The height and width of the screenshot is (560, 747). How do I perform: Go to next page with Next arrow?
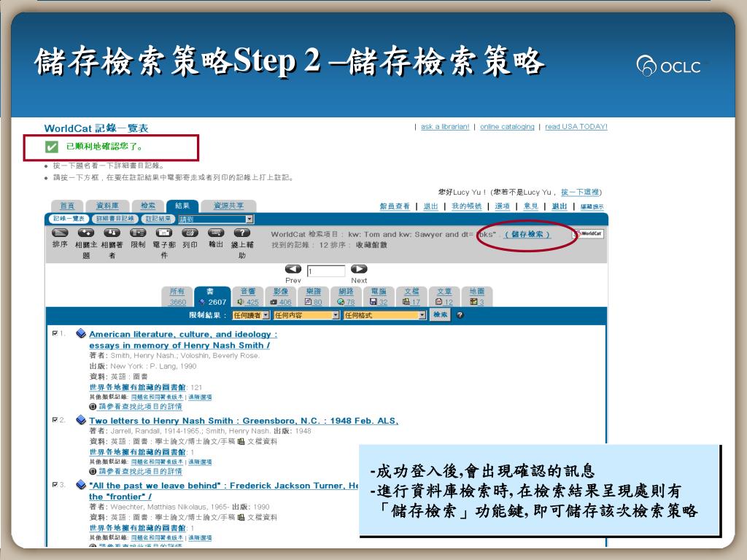pyautogui.click(x=359, y=269)
